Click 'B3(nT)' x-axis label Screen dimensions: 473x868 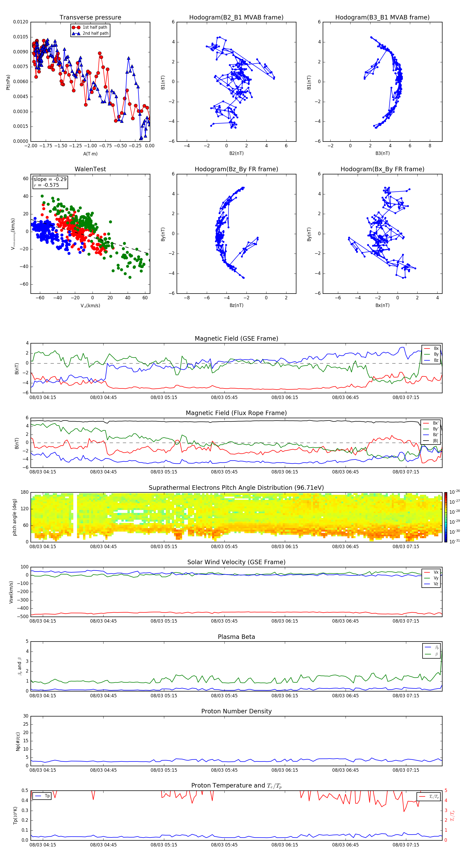tap(382, 153)
